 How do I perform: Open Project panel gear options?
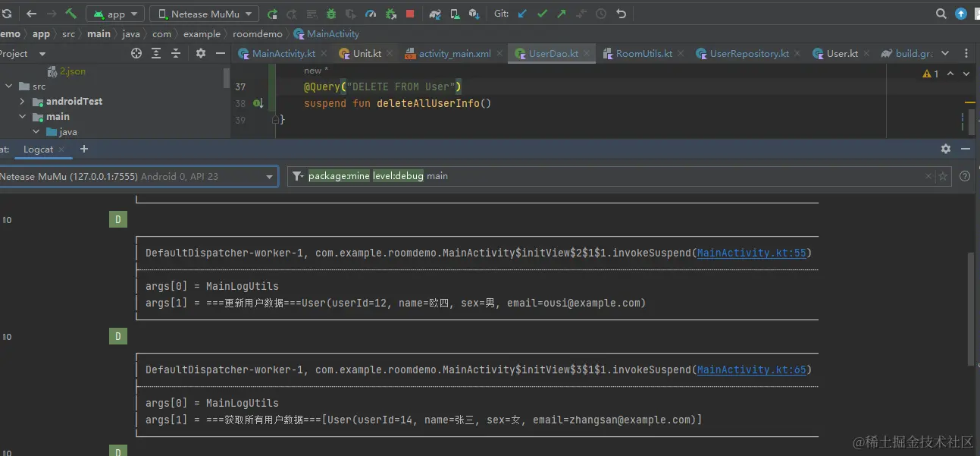pyautogui.click(x=201, y=53)
